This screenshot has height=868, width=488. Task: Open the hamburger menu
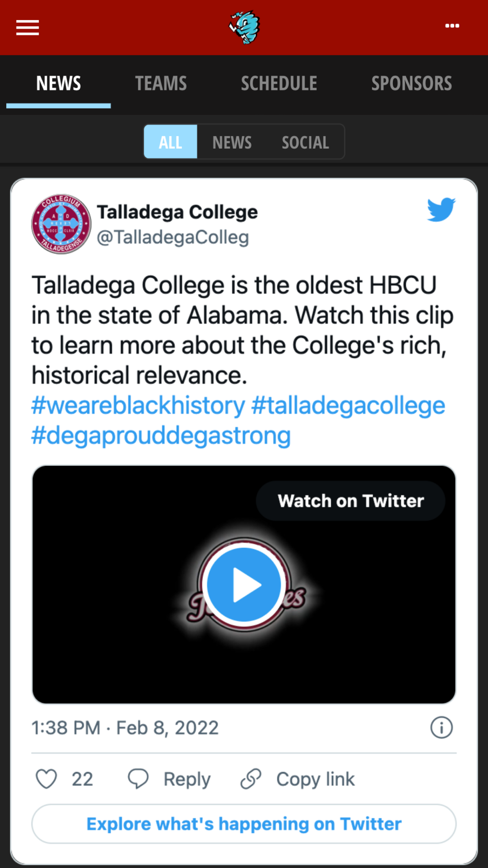tap(27, 28)
